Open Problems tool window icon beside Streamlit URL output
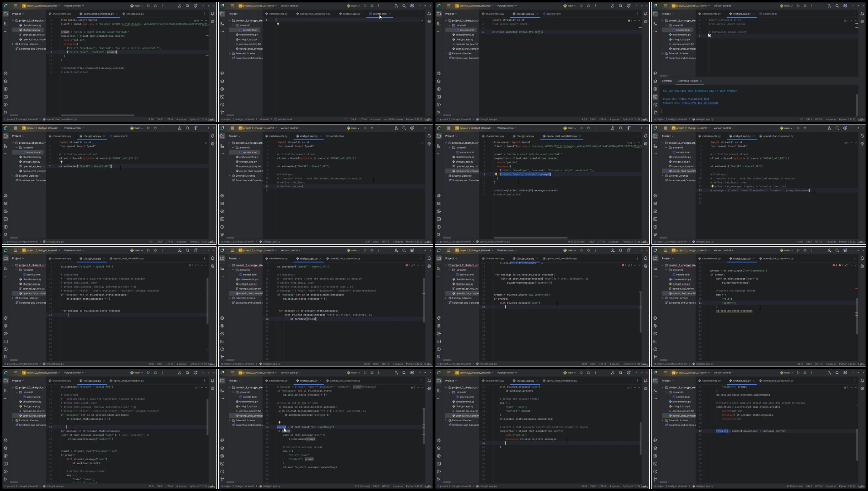The width and height of the screenshot is (868, 491). tap(655, 104)
